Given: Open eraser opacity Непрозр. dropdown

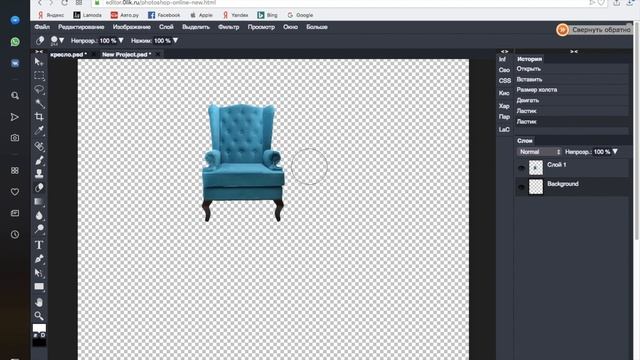Looking at the screenshot, I should 121,40.
